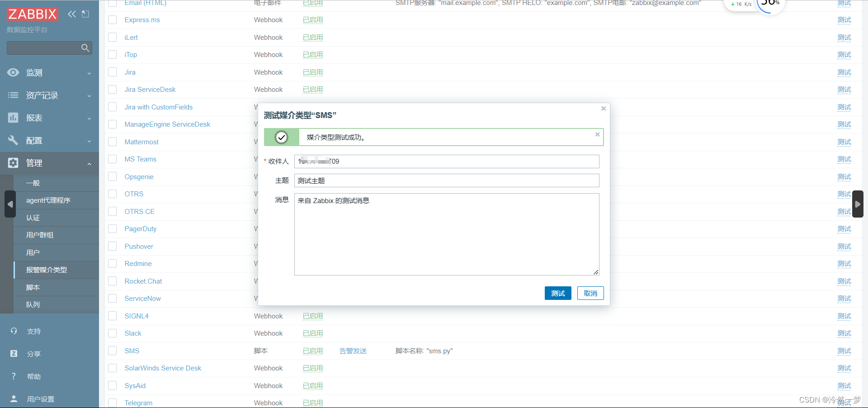868x408 pixels.
Task: Expand the 配置 menu chevron
Action: click(89, 141)
